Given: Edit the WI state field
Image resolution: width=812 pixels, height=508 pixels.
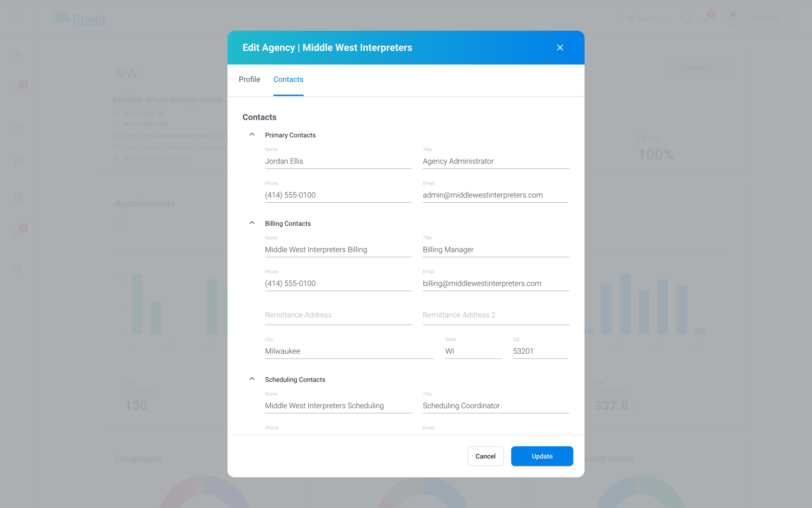Looking at the screenshot, I should (x=473, y=351).
